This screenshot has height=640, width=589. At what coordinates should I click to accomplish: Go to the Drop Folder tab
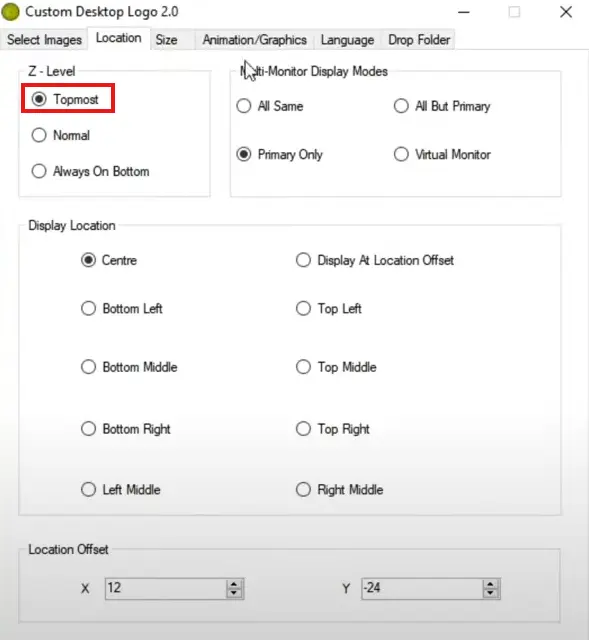(x=419, y=40)
